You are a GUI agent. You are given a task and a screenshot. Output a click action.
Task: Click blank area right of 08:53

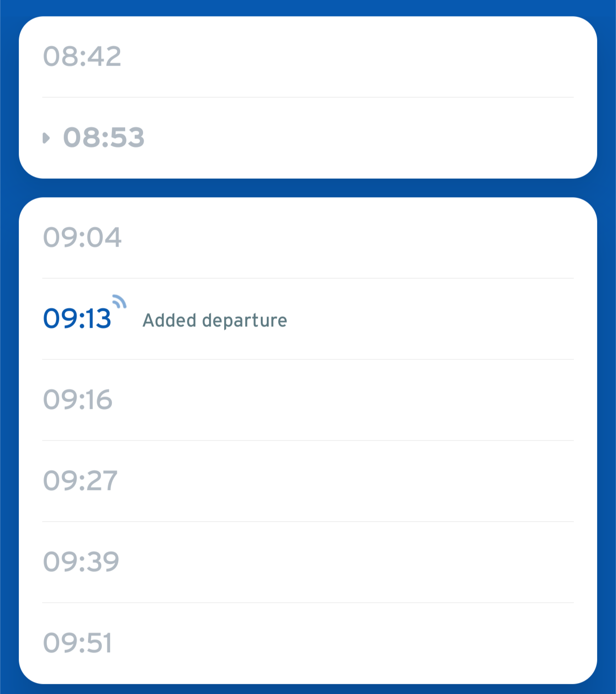coord(360,138)
